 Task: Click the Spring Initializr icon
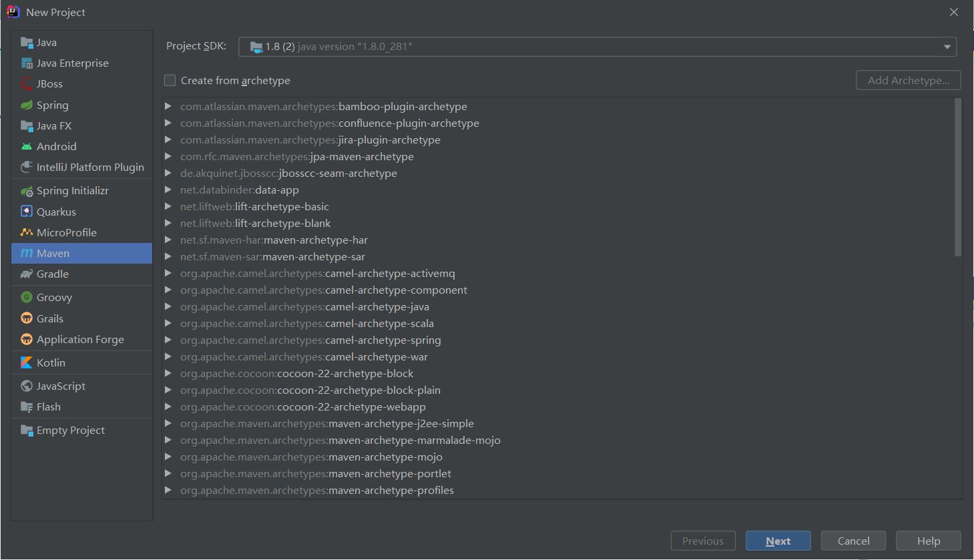tap(27, 191)
